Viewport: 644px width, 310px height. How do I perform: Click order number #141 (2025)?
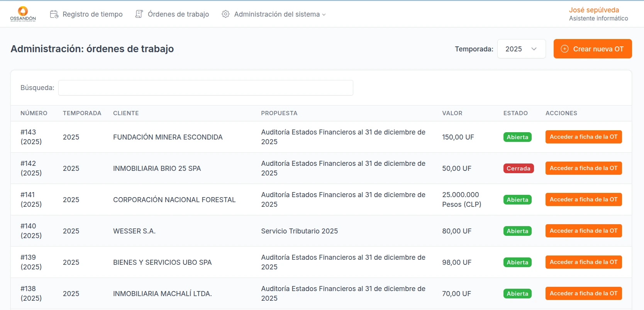coord(31,199)
